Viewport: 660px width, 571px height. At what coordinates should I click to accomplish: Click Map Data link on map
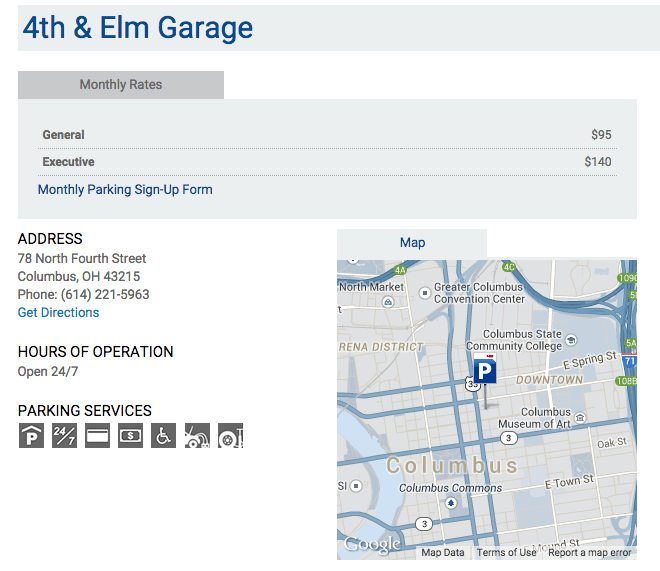pos(443,552)
